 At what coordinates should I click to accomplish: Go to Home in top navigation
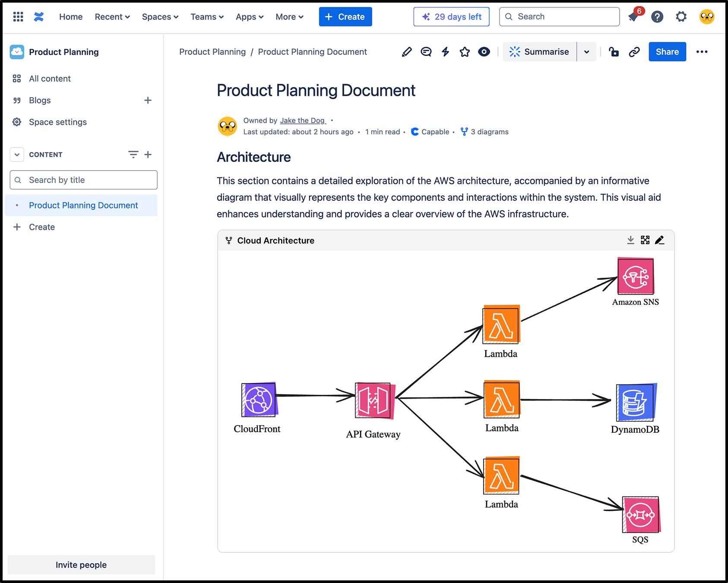point(71,17)
